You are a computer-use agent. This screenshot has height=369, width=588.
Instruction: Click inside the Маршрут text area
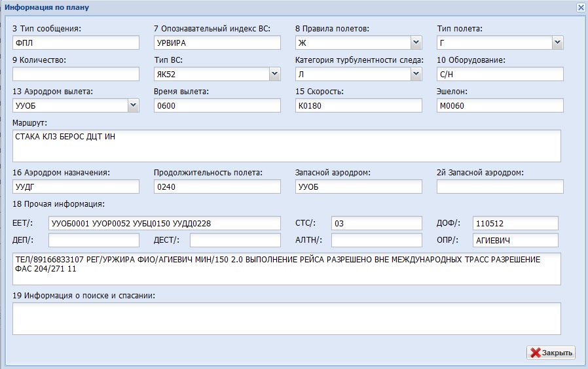tap(287, 146)
